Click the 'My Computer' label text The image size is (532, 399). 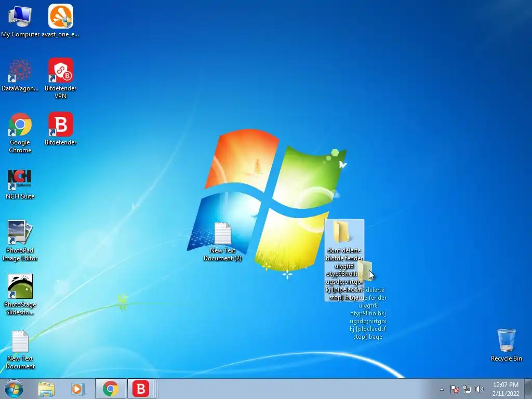tap(20, 34)
